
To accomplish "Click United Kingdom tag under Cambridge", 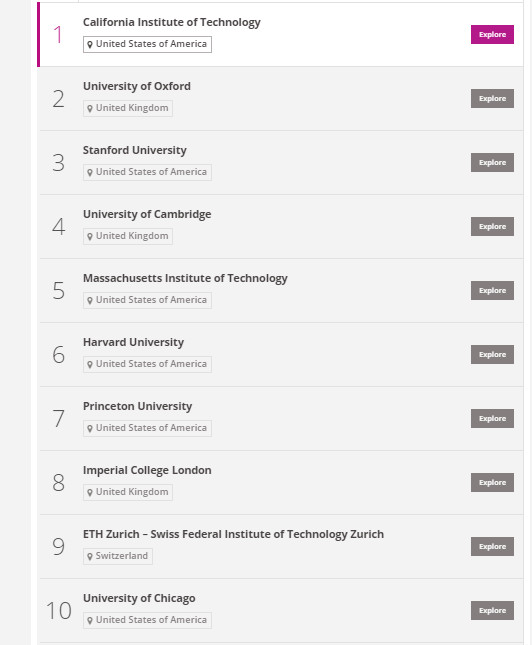I will point(128,236).
